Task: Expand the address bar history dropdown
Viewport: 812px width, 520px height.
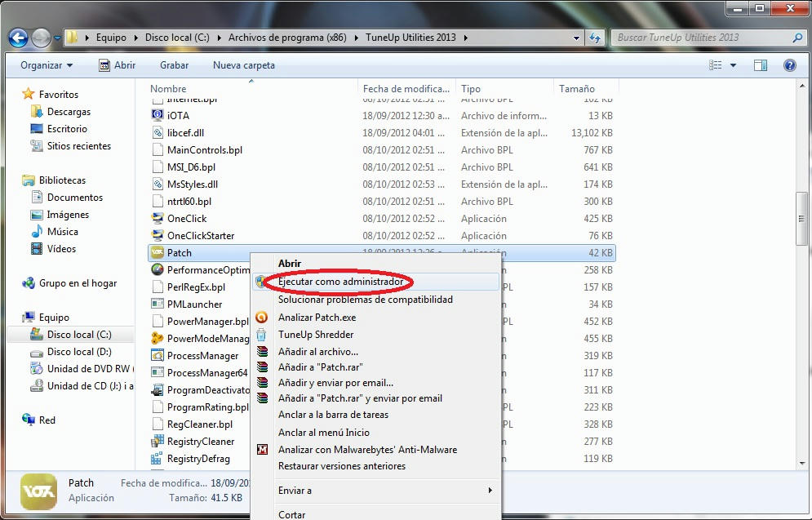Action: pyautogui.click(x=576, y=38)
